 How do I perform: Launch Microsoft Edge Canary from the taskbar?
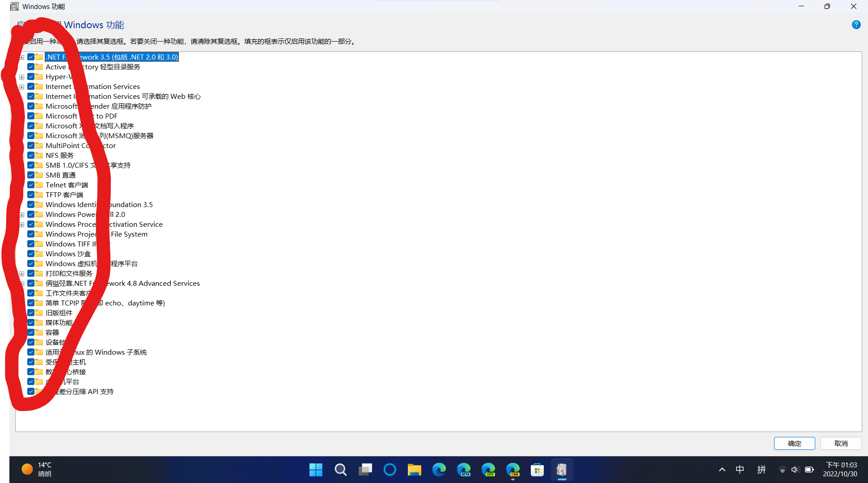coord(513,470)
